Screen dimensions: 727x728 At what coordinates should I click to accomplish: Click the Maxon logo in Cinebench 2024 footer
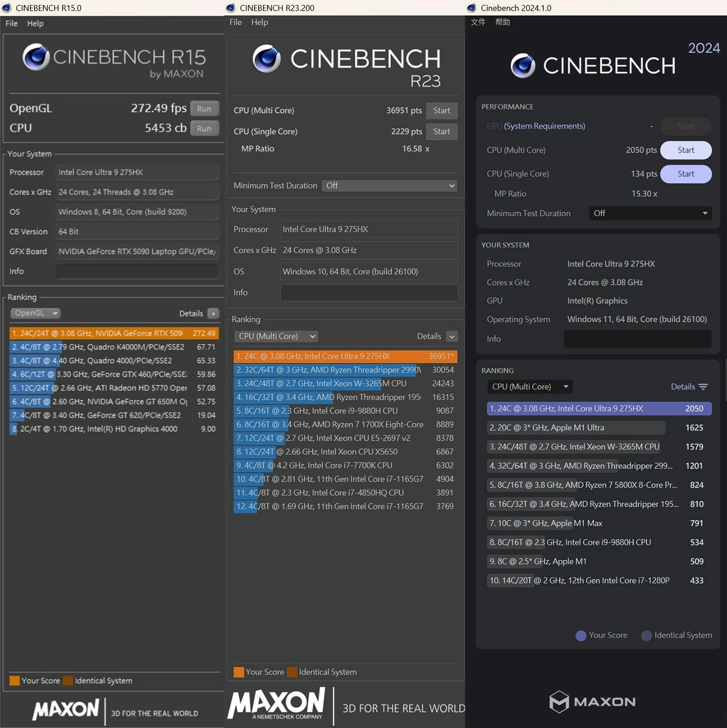click(x=592, y=702)
